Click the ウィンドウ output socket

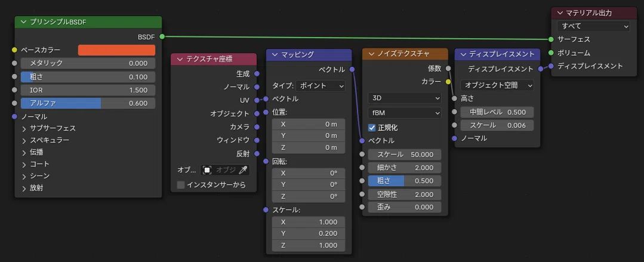(x=257, y=140)
